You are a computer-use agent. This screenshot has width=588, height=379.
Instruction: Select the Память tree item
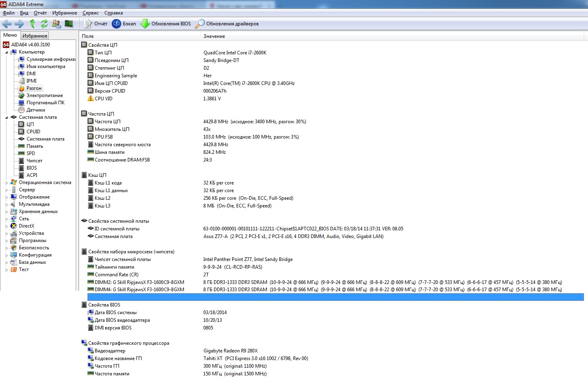click(35, 146)
